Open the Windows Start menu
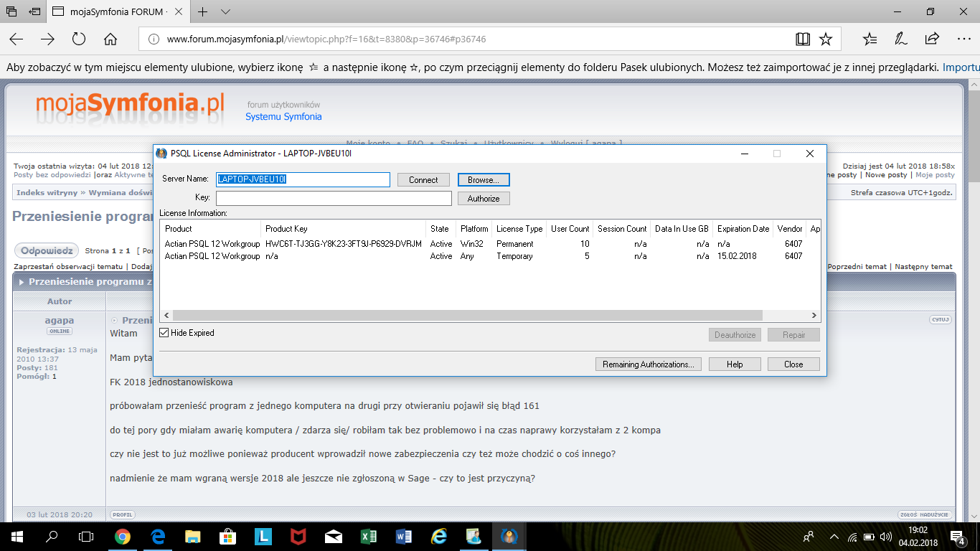Screen dimensions: 980x551 [17, 536]
